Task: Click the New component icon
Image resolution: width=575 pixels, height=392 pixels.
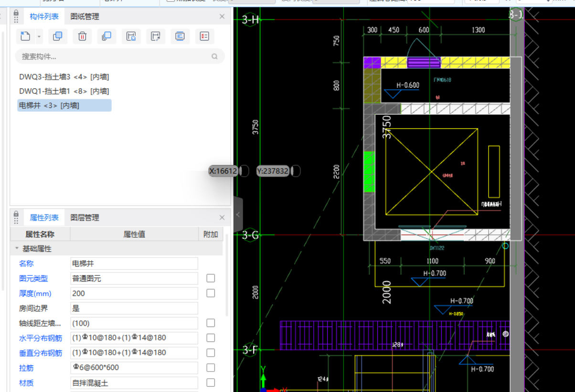Action: tap(25, 36)
